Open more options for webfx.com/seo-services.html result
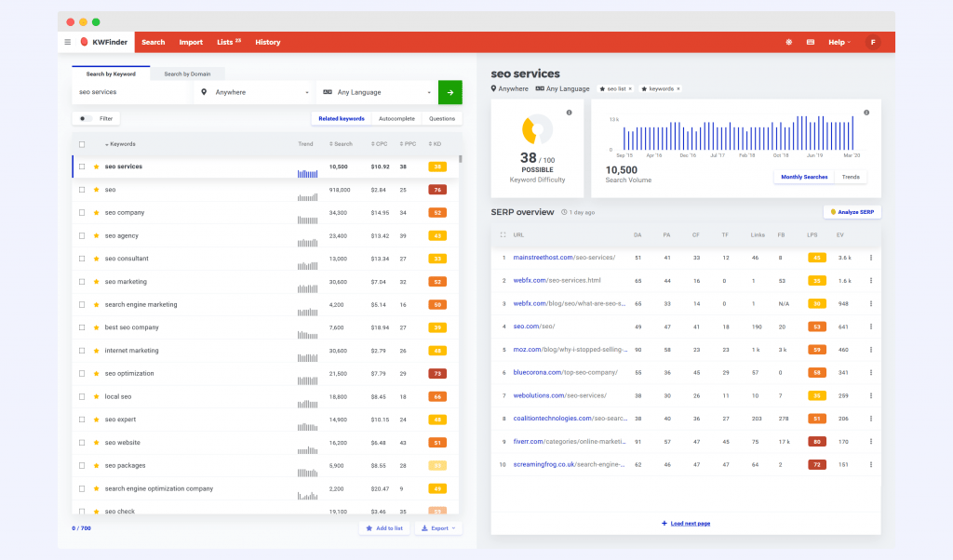Screen dimensions: 953x560 (x=871, y=281)
